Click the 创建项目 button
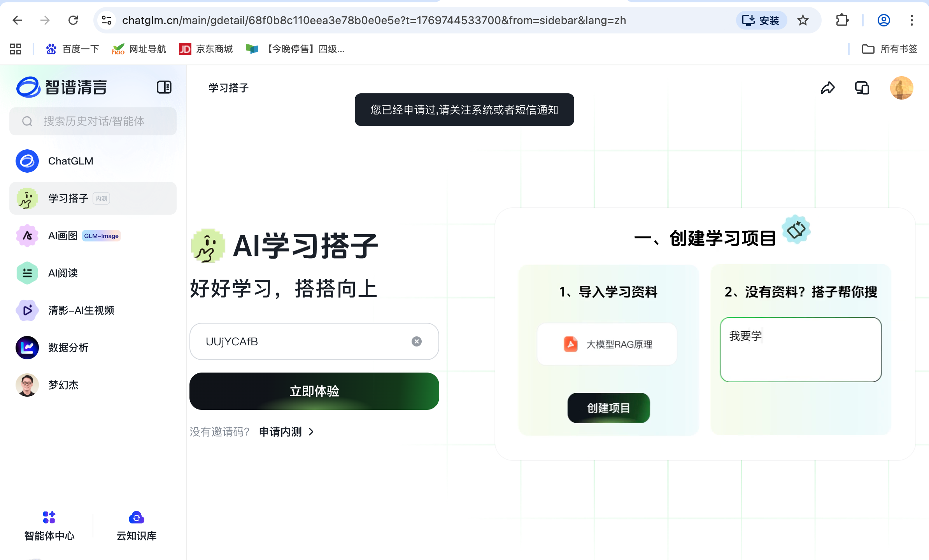The height and width of the screenshot is (560, 929). click(608, 408)
